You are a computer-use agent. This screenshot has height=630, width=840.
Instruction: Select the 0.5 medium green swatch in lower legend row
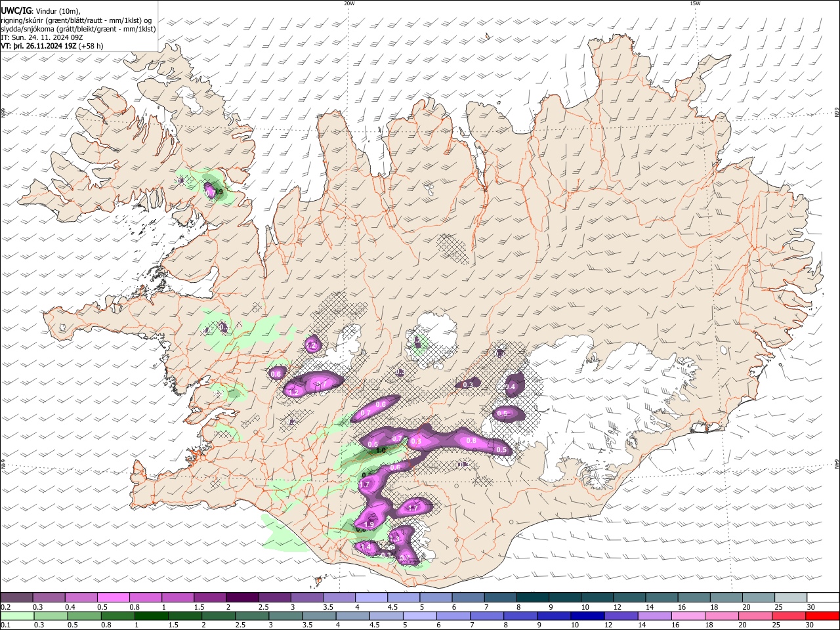84,616
